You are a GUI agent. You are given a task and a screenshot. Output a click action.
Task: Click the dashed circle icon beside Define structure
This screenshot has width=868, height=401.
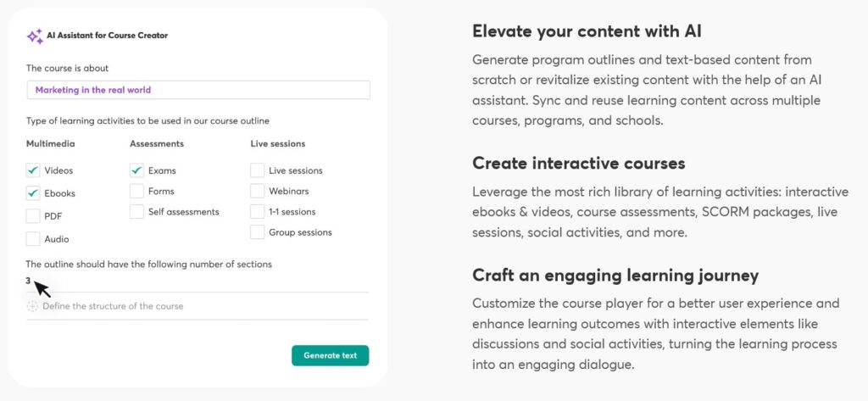click(x=33, y=306)
